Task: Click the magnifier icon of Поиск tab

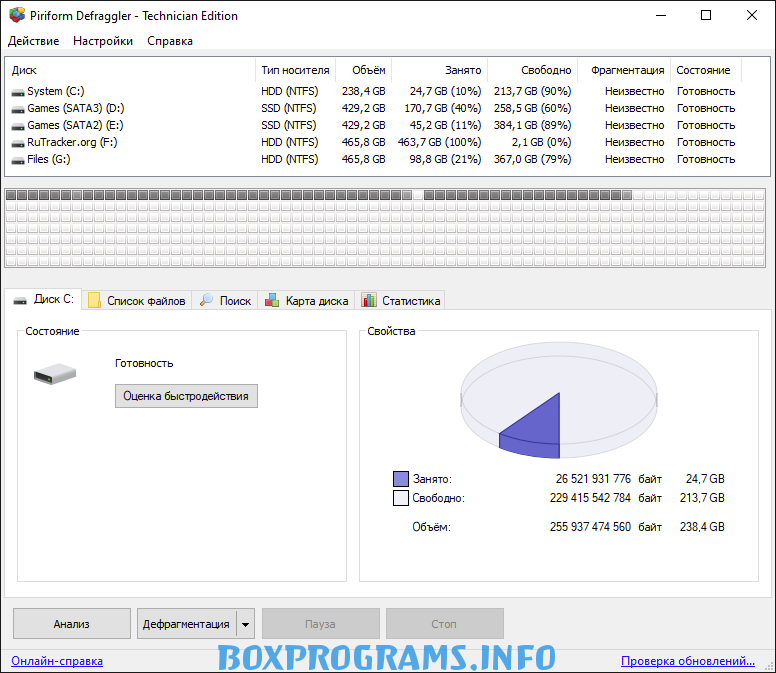Action: [206, 300]
